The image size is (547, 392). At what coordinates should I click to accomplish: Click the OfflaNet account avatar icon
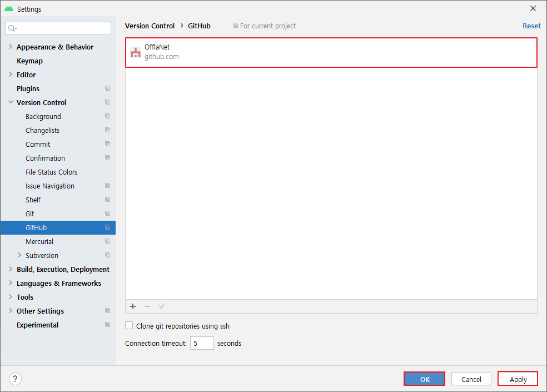pos(135,52)
